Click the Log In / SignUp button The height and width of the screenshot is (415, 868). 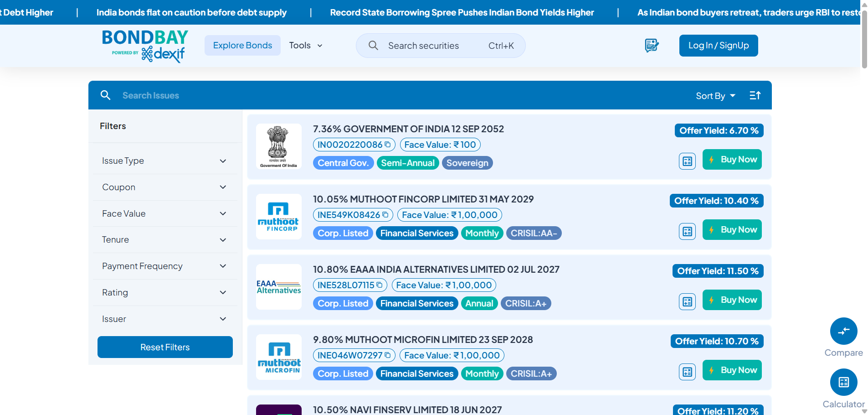tap(718, 46)
